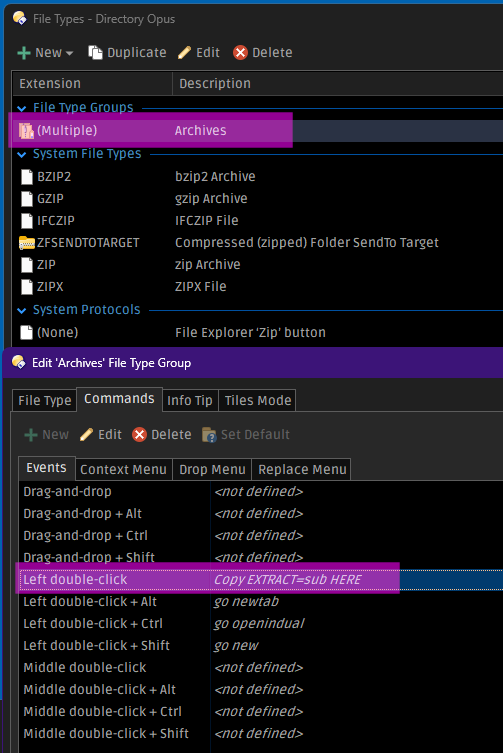The height and width of the screenshot is (753, 503).
Task: Select the ZIPX file icon
Action: (27, 287)
